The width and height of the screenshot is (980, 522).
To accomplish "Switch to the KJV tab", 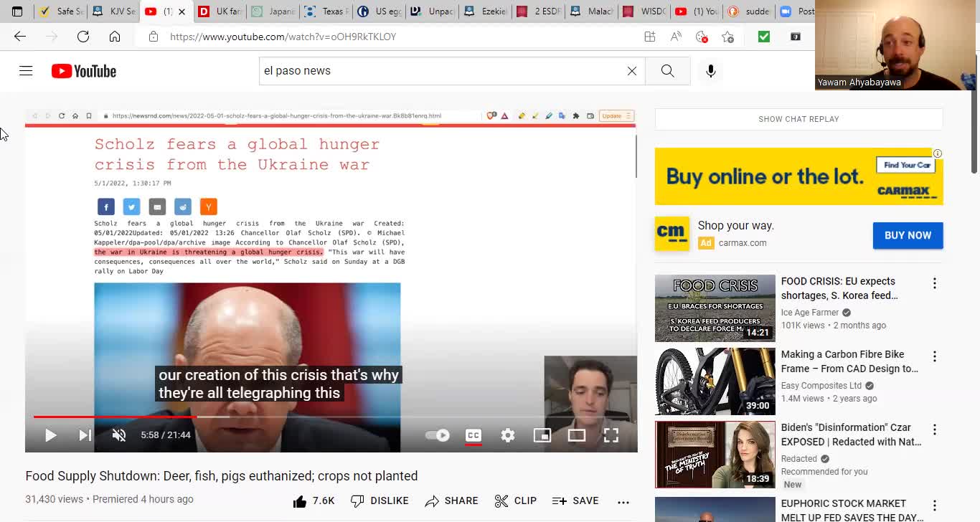I will pyautogui.click(x=114, y=11).
